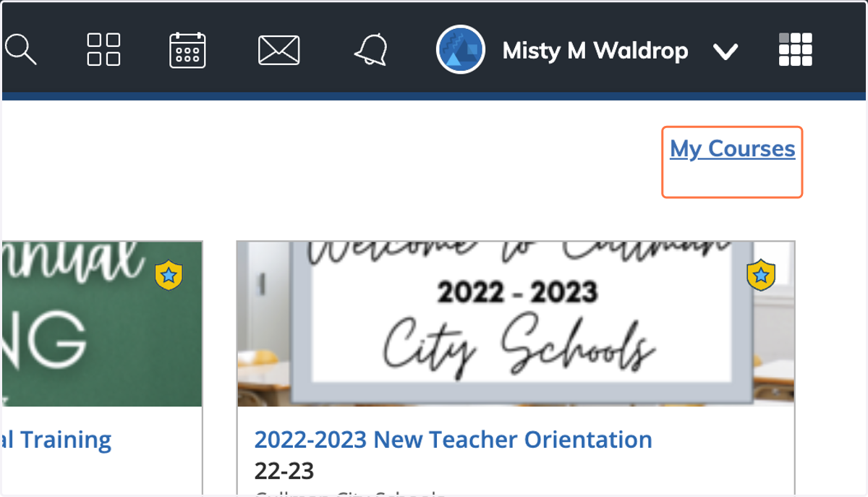Expand the user account dropdown arrow

[725, 51]
